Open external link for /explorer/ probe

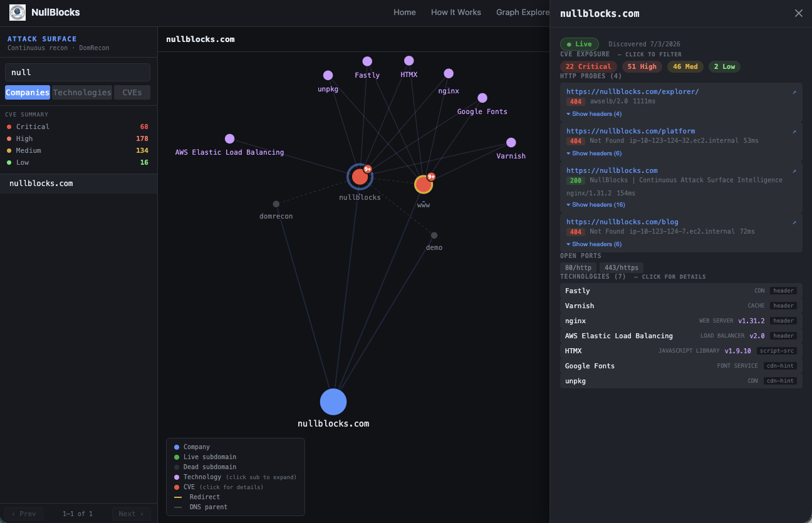(x=794, y=92)
